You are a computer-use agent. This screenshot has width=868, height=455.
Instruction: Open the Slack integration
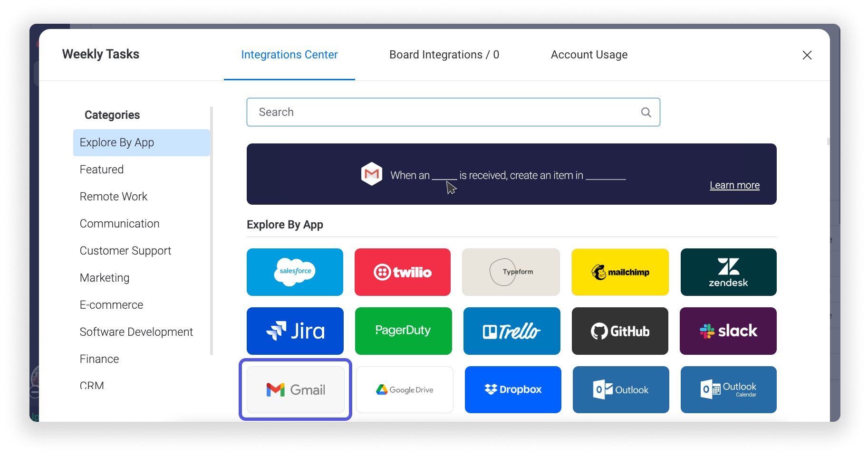728,331
